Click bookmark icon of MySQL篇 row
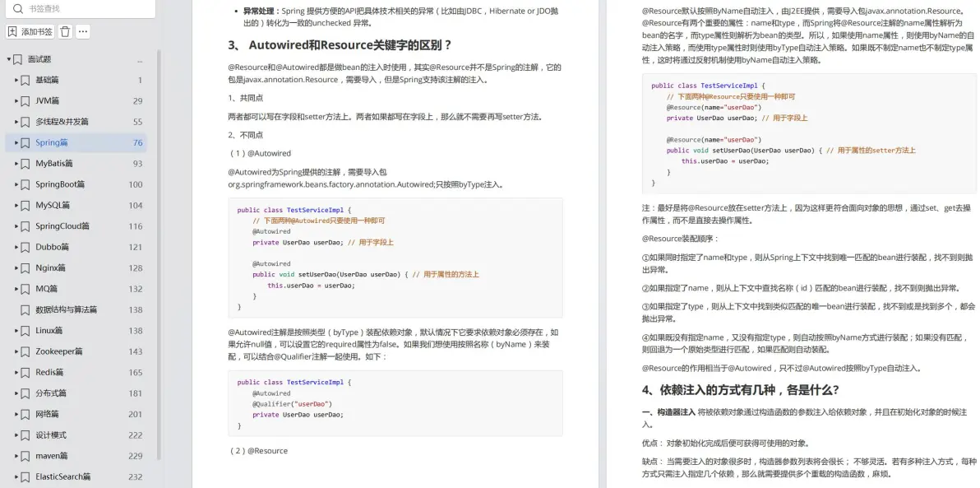The image size is (980, 488). pyautogui.click(x=25, y=205)
